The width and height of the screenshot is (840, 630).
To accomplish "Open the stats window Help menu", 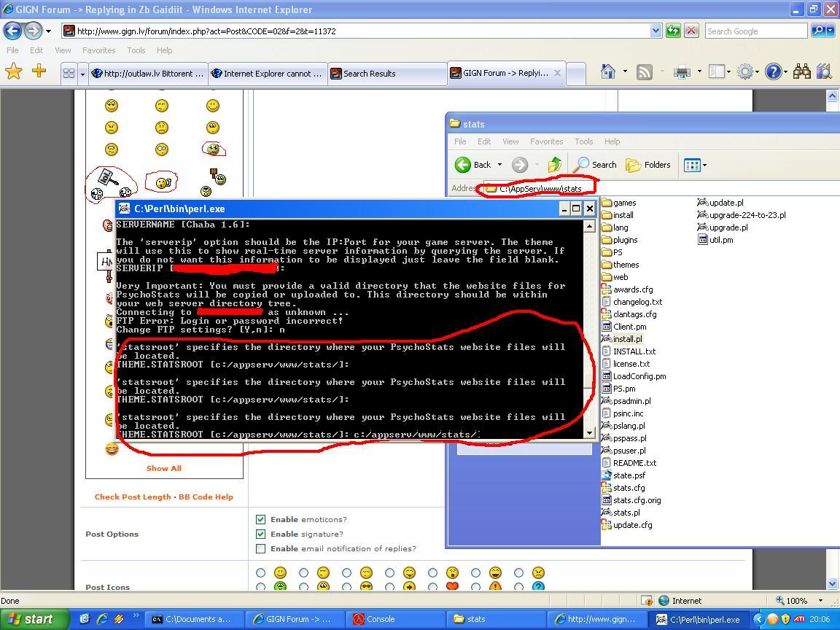I will pos(612,141).
